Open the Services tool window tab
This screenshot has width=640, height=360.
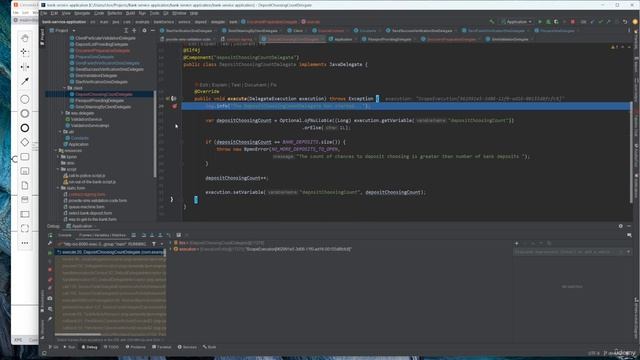coord(187,347)
